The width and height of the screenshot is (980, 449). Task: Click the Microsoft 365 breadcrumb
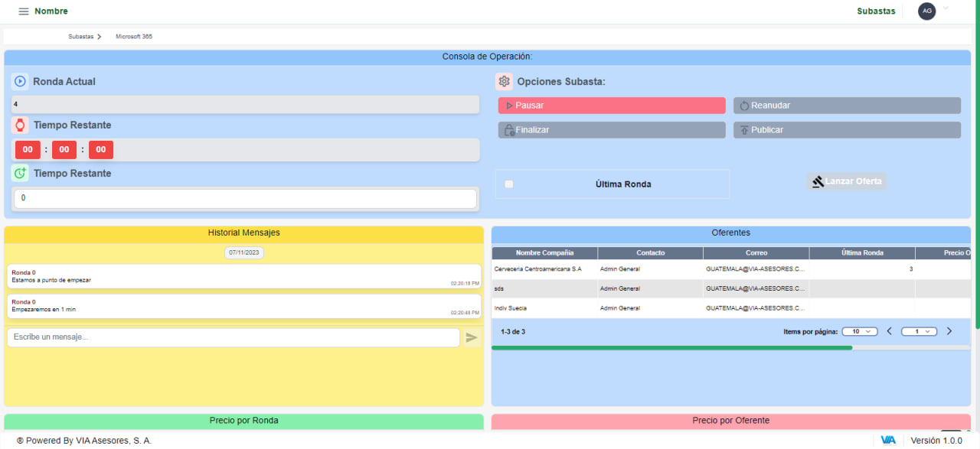click(x=134, y=37)
